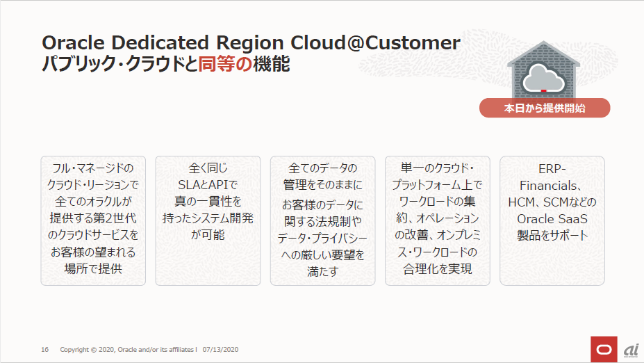
Task: Click the date 07/13/2020
Action: click(220, 349)
